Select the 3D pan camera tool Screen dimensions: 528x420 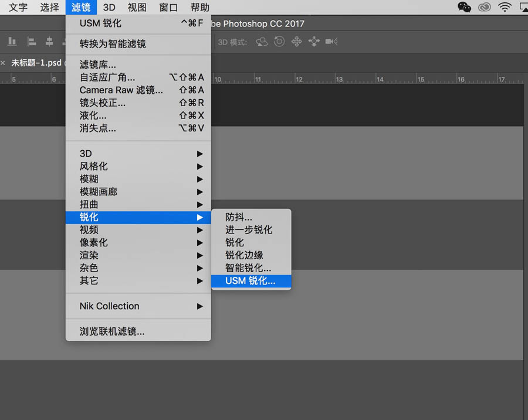(x=296, y=42)
